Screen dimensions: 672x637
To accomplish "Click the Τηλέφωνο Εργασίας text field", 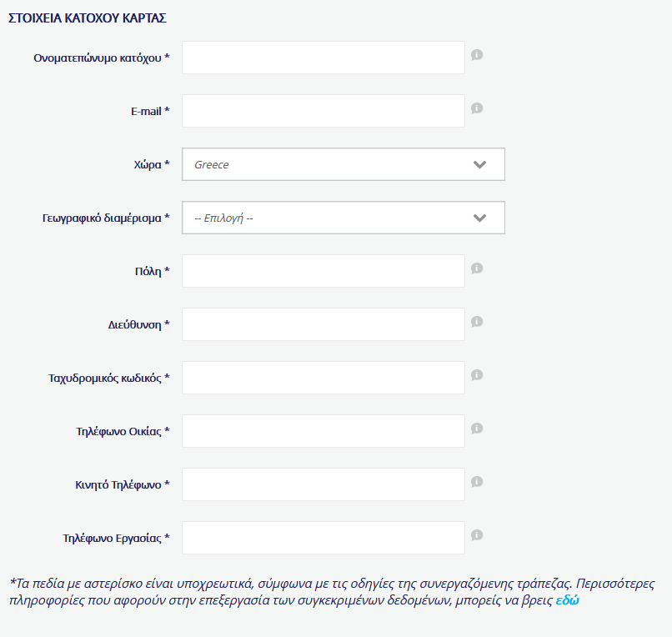I will 323,538.
